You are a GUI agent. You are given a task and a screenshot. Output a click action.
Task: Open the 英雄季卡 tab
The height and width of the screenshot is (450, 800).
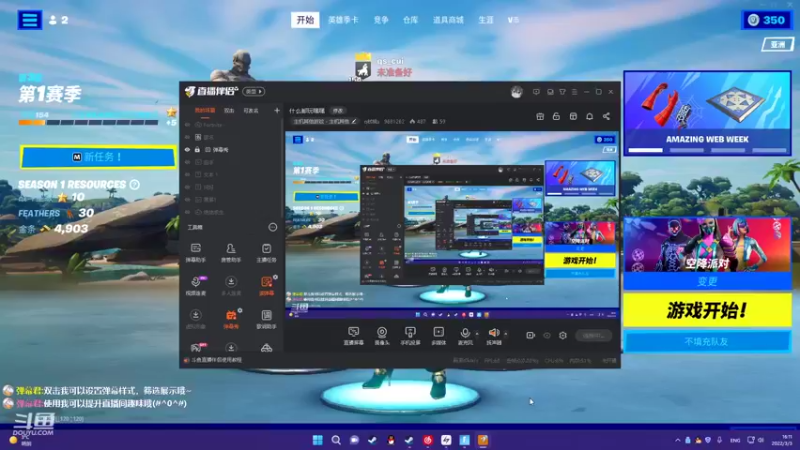[343, 20]
